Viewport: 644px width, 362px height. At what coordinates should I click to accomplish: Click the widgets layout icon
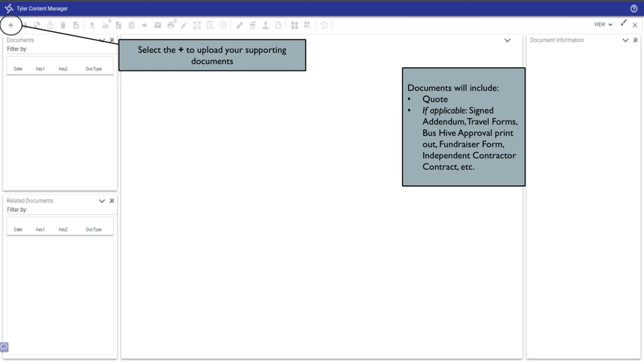click(295, 25)
